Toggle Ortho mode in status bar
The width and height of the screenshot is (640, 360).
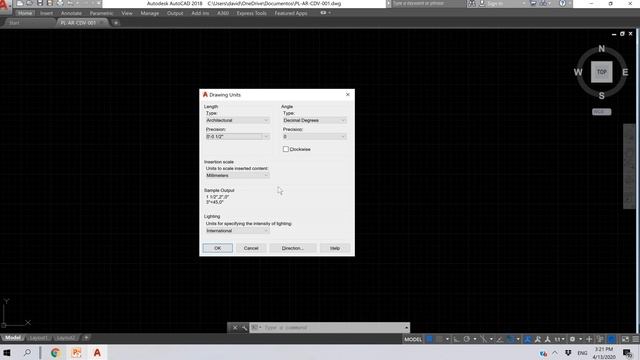coord(456,339)
